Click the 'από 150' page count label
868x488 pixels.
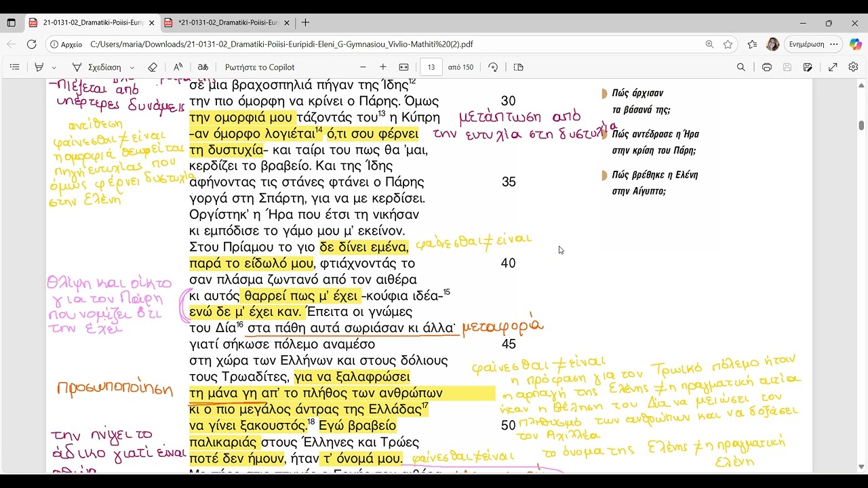461,67
